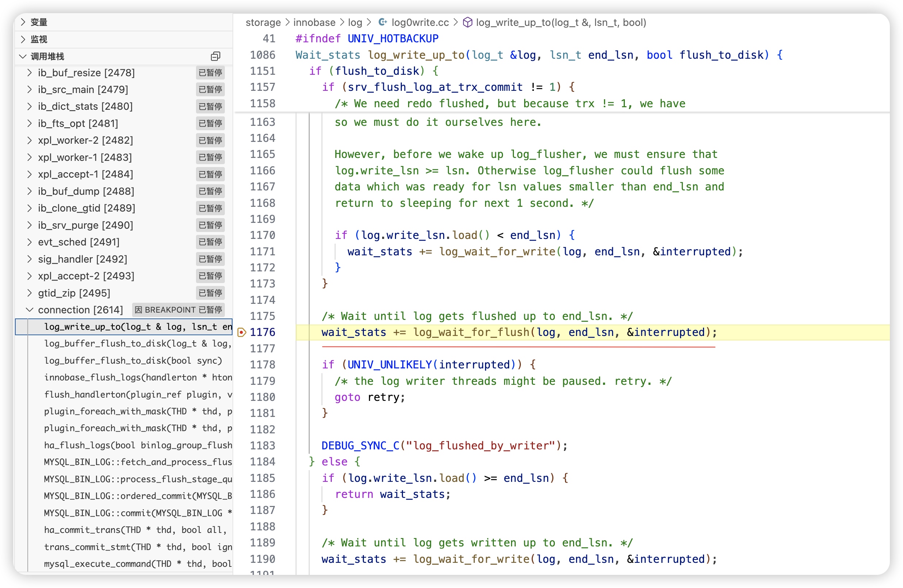903x588 pixels.
Task: Click the function cube icon in the breadcrumb
Action: coord(468,22)
